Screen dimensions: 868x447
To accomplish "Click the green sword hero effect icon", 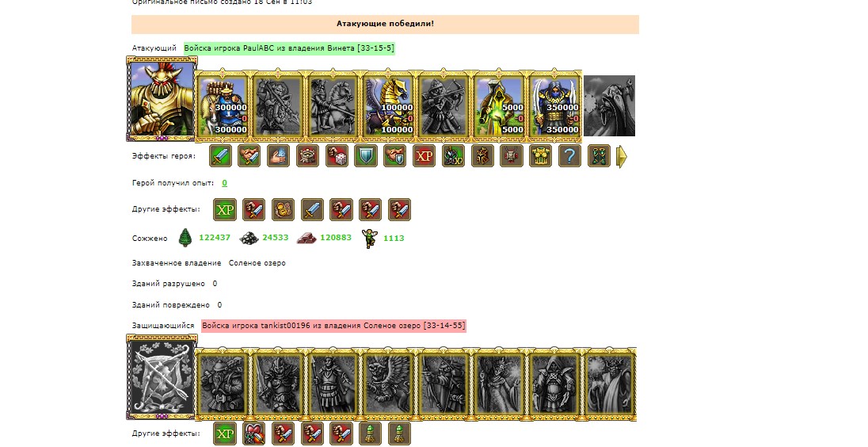I will [x=220, y=156].
